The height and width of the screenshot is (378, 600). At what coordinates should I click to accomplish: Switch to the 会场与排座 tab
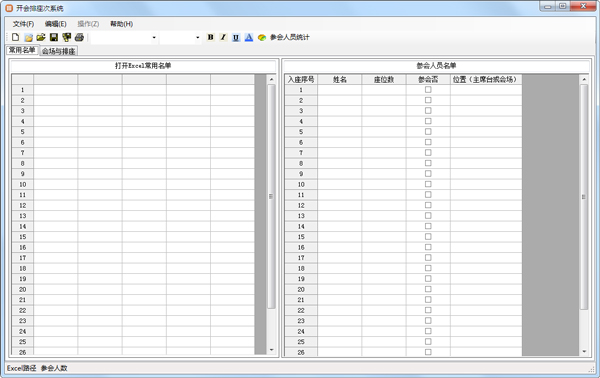click(x=59, y=51)
